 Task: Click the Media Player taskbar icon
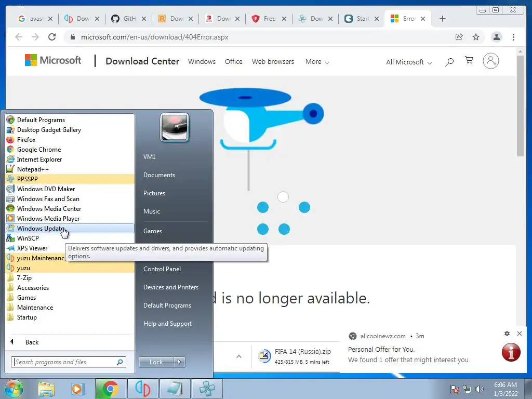[77, 389]
